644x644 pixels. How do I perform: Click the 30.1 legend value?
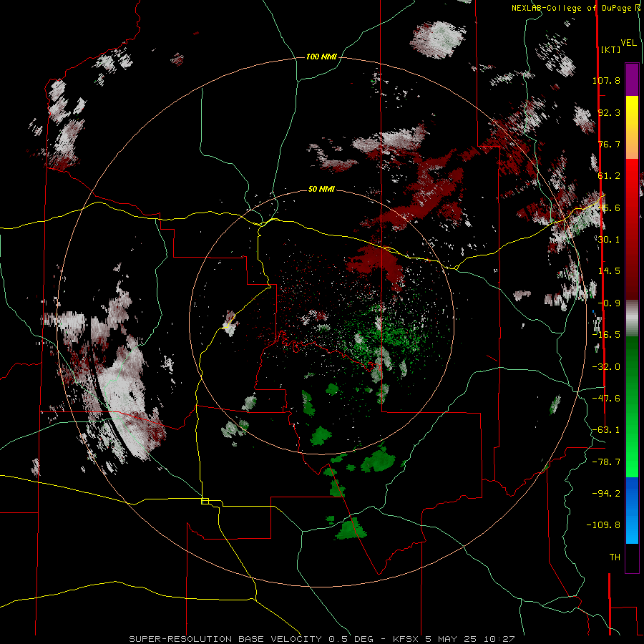click(x=609, y=239)
